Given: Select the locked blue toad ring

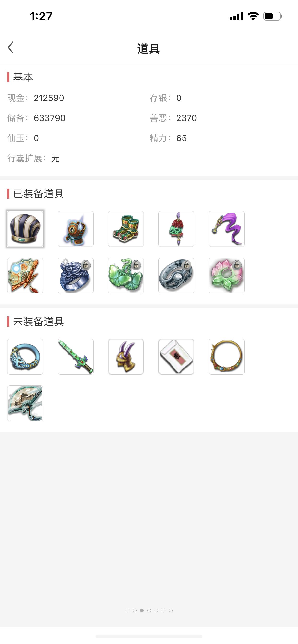Looking at the screenshot, I should pos(76,276).
